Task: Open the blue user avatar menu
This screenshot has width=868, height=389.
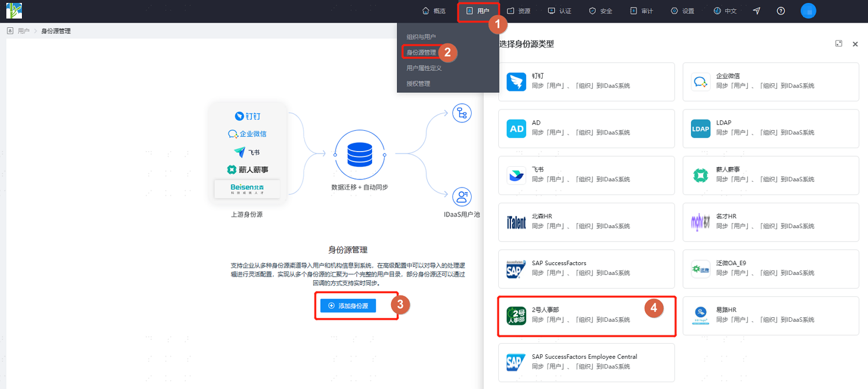Action: coord(808,10)
